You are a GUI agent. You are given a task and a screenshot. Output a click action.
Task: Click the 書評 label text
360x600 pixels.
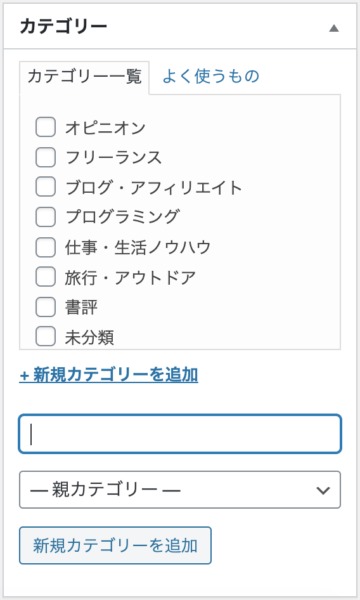81,307
